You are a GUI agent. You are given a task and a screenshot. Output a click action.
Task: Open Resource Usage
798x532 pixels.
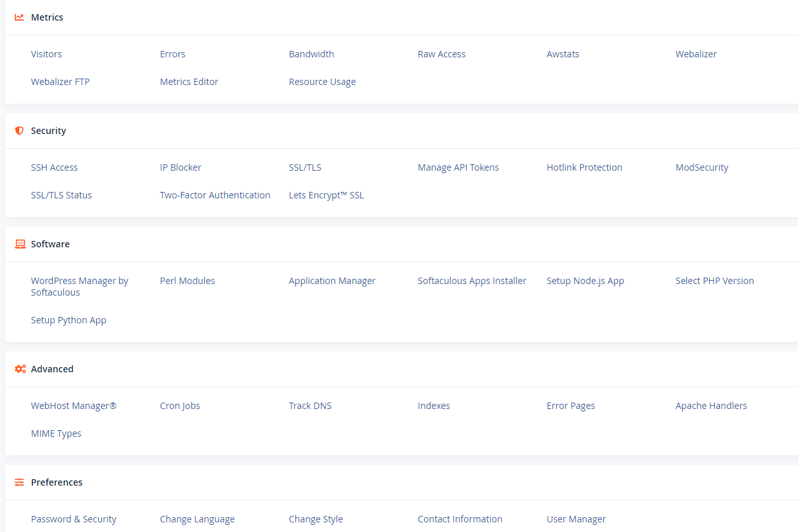(322, 82)
